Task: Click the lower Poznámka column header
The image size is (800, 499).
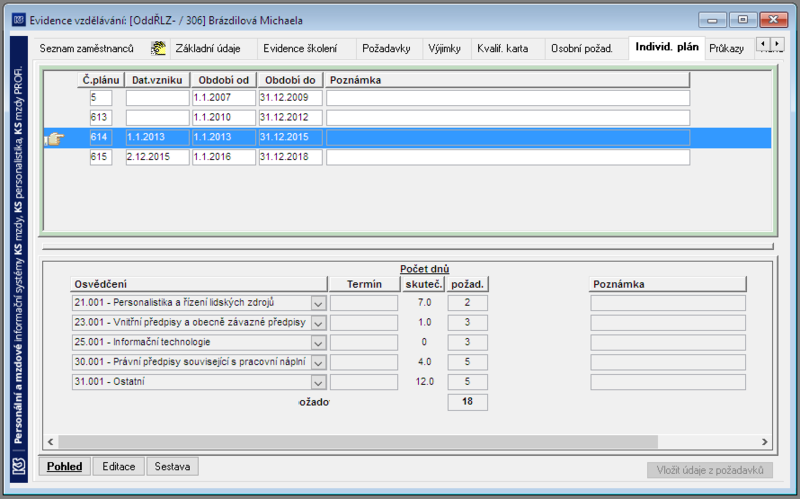Action: point(668,284)
